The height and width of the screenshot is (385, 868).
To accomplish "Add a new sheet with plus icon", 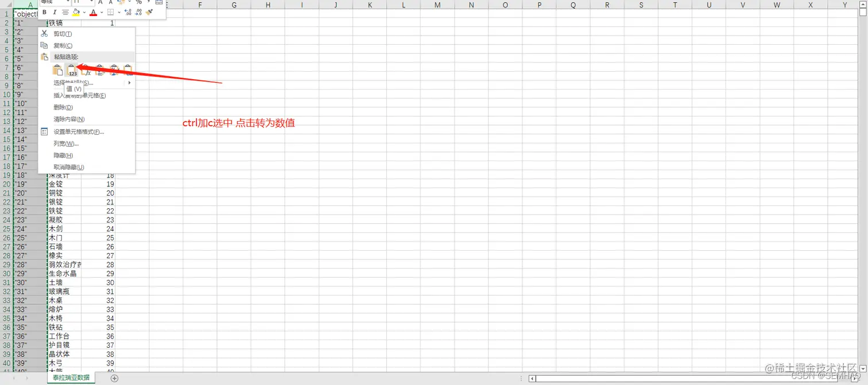I will coord(114,378).
